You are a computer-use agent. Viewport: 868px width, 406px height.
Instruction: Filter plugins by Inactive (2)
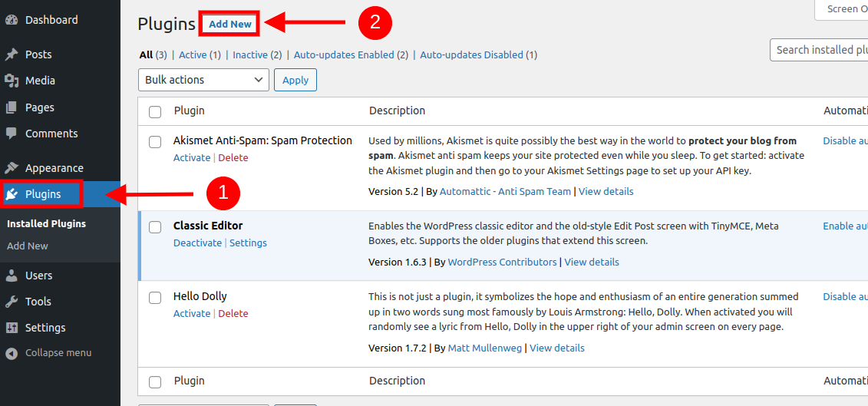257,54
